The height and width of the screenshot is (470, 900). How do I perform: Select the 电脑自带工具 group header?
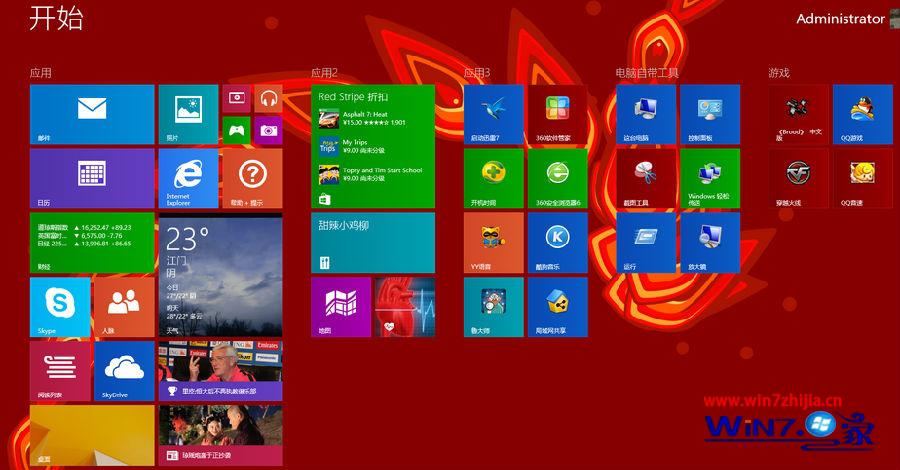647,73
